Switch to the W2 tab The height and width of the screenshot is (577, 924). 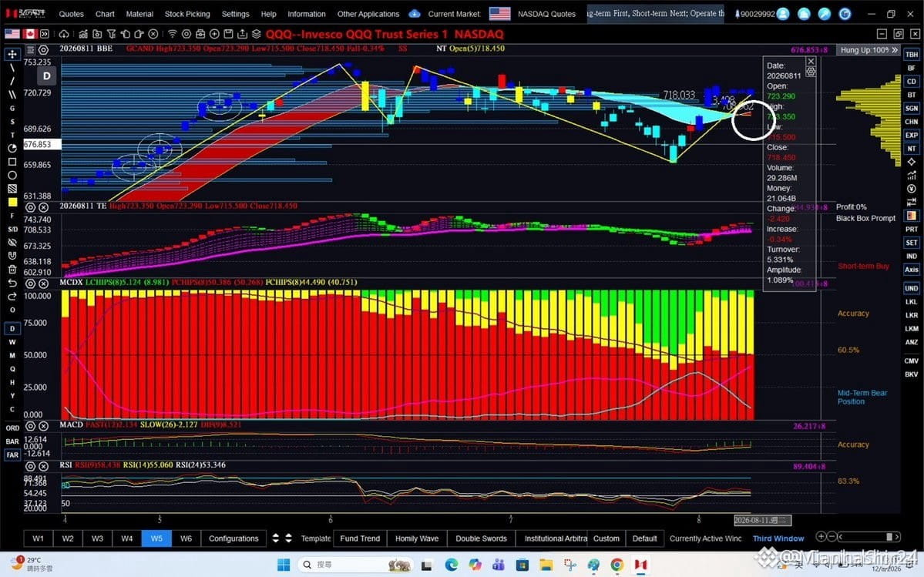[x=68, y=538]
